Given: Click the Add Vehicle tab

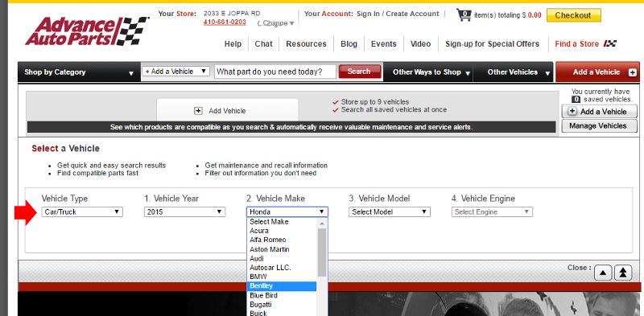Looking at the screenshot, I should tap(228, 110).
